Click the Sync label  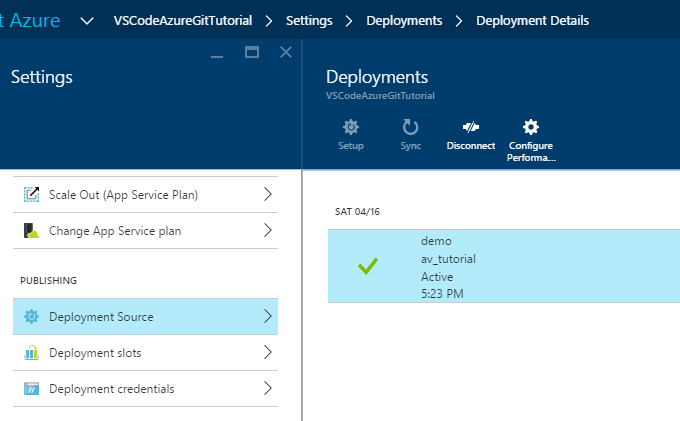point(410,146)
